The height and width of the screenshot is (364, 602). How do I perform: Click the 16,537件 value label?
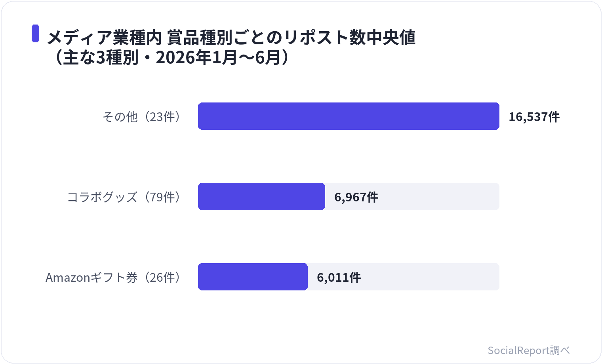[x=534, y=117]
